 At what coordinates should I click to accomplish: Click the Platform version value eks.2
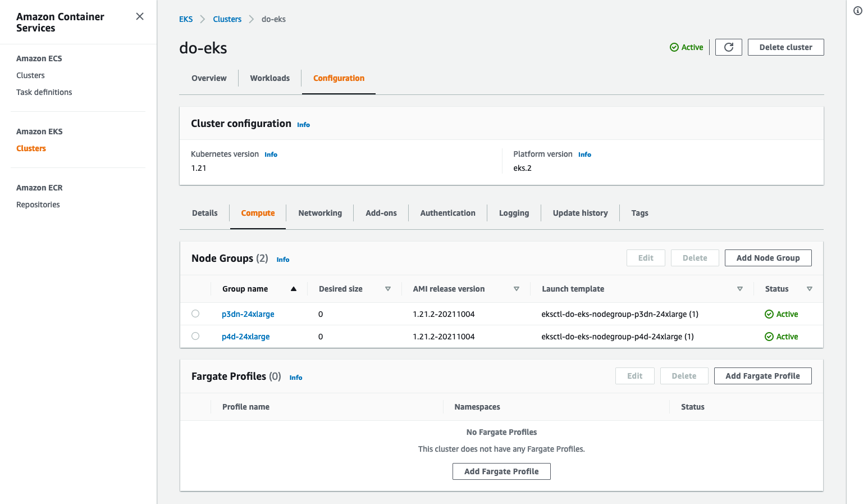pos(522,168)
